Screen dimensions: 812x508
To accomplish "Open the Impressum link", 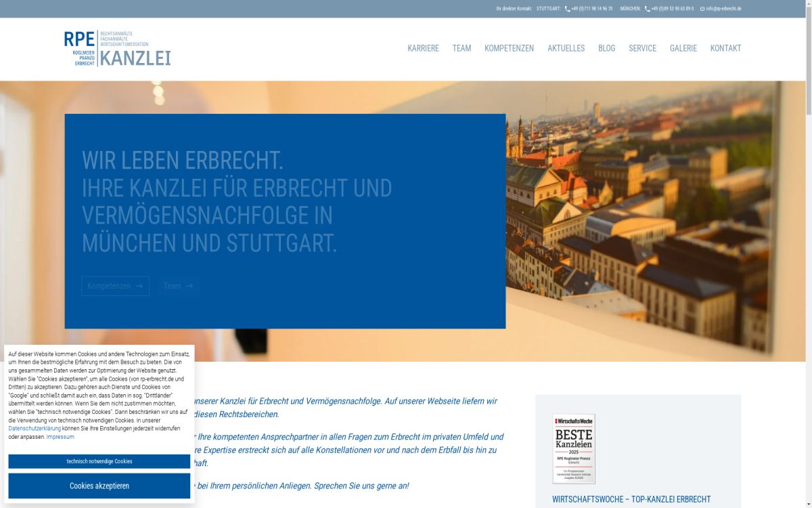I will coord(60,436).
